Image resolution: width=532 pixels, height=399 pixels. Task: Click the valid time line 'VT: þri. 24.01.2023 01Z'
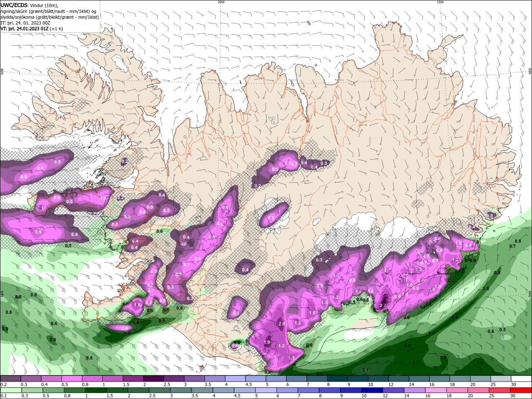(x=25, y=29)
